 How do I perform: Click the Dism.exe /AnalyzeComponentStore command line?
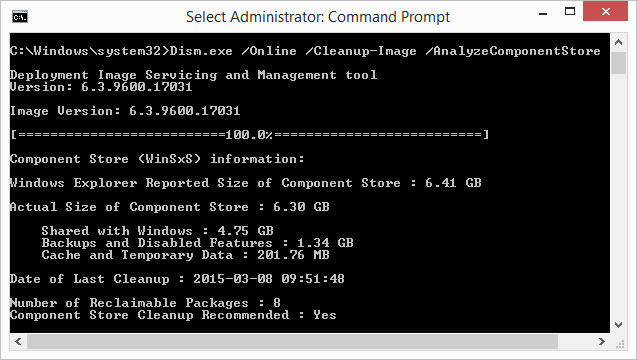pyautogui.click(x=305, y=51)
